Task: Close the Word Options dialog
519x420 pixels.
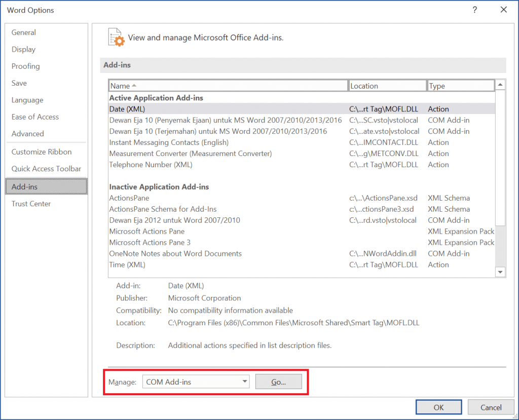Action: [x=503, y=10]
